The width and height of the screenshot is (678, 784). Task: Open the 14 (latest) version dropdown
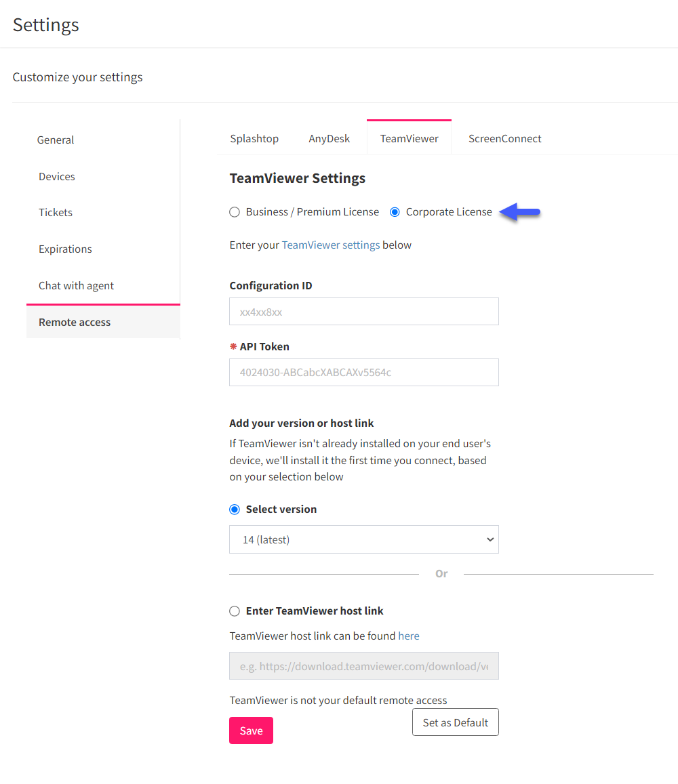point(364,539)
